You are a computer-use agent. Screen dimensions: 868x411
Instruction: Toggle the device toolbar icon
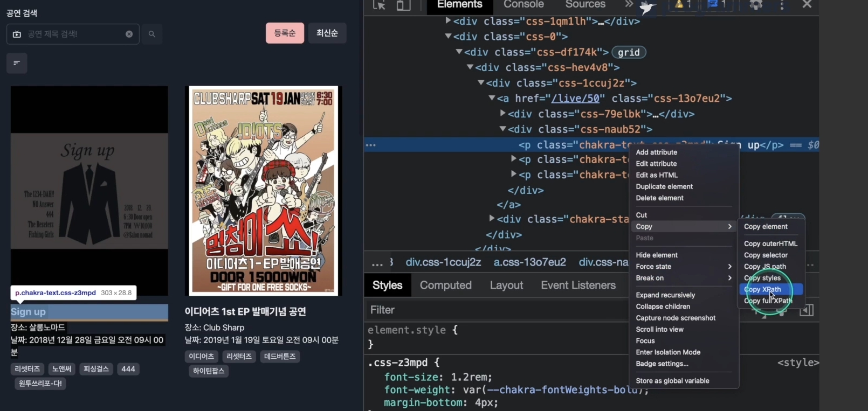click(x=403, y=5)
